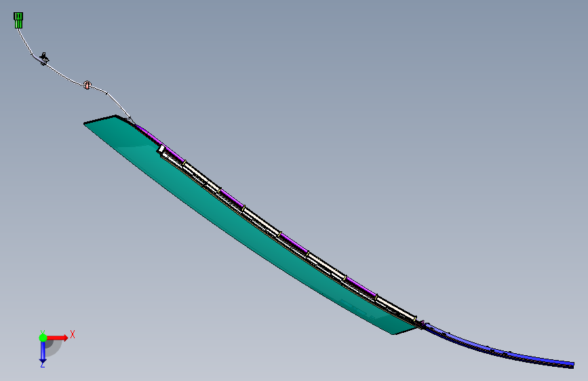
Task: Select the green connector plug at wire end
Action: [18, 20]
